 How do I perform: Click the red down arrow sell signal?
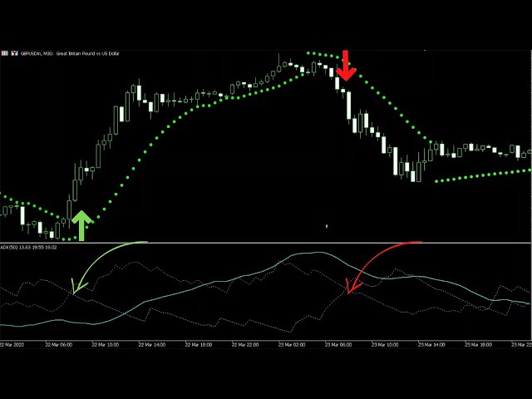pos(346,66)
